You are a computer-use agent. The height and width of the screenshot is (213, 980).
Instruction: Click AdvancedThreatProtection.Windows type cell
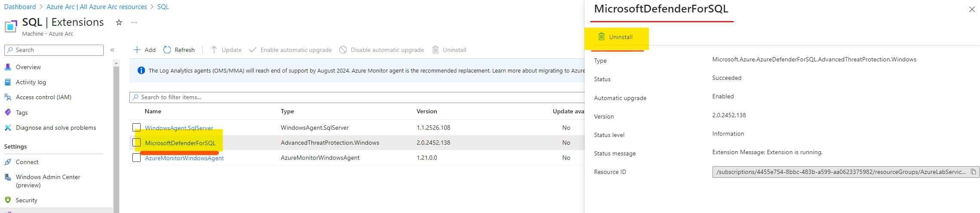(330, 143)
